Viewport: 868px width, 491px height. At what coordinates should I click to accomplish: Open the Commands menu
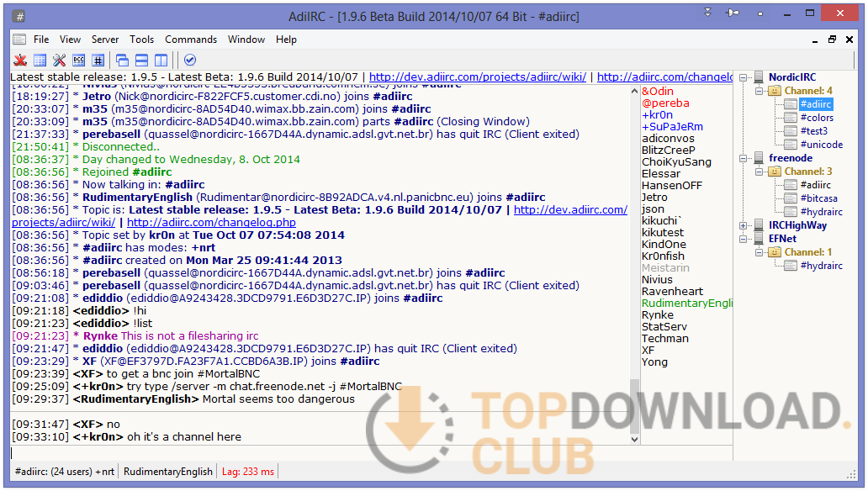click(x=191, y=40)
